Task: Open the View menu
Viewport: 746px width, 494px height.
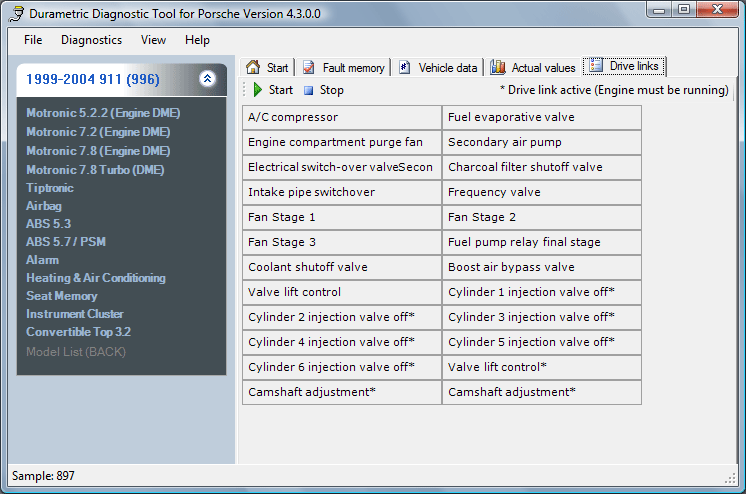Action: point(153,40)
